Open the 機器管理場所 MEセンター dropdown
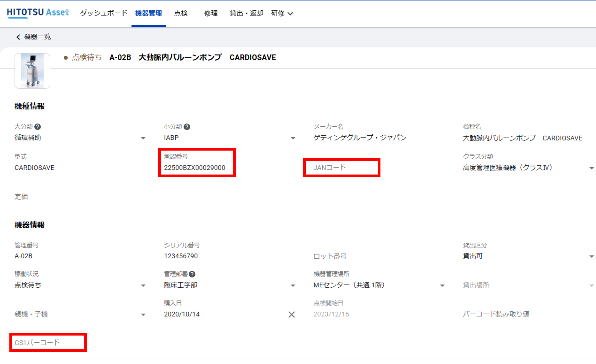This screenshot has height=364, width=596. tap(379, 285)
